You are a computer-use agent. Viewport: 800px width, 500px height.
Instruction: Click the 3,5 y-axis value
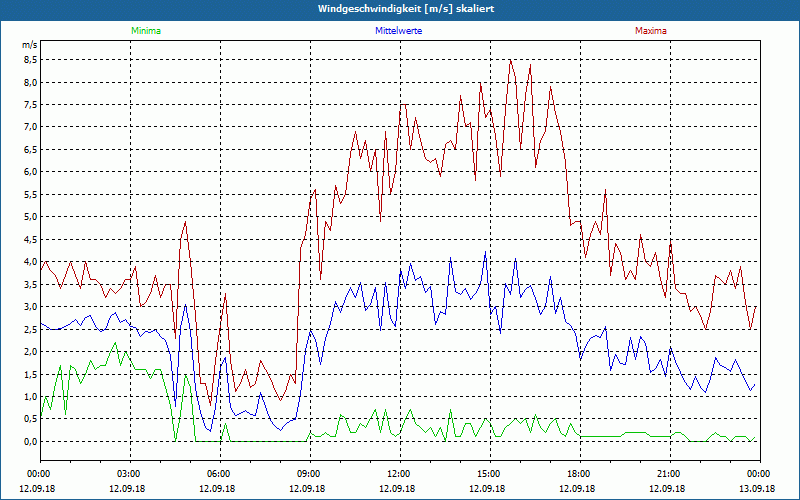(31, 284)
